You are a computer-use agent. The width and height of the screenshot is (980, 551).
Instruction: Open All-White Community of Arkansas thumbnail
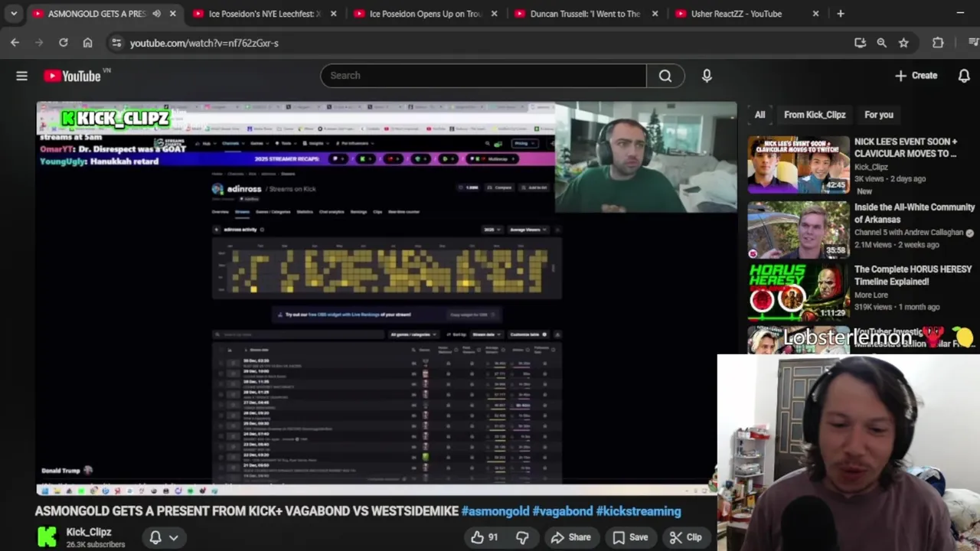799,230
